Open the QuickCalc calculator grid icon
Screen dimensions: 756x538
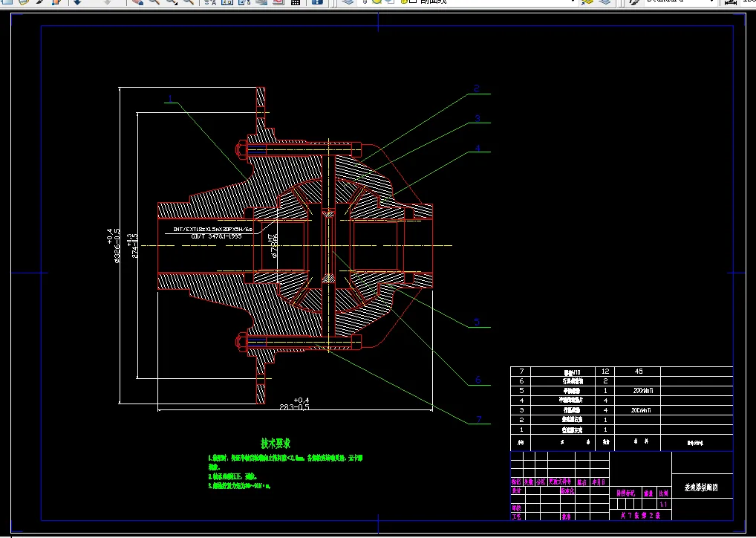(x=296, y=2)
